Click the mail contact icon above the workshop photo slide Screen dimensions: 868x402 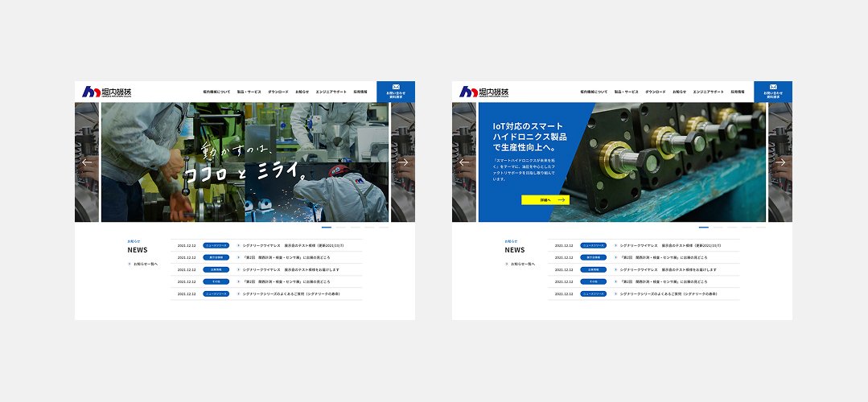(395, 87)
